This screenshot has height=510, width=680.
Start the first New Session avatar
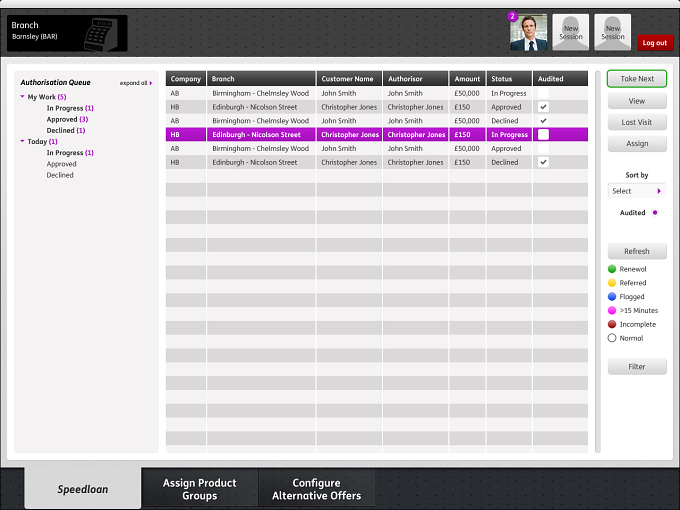[x=570, y=33]
